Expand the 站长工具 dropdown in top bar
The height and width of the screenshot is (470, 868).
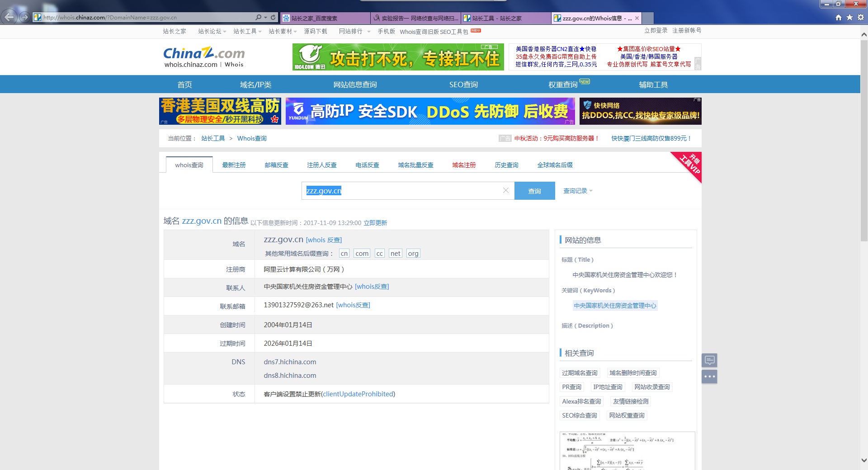tap(247, 31)
